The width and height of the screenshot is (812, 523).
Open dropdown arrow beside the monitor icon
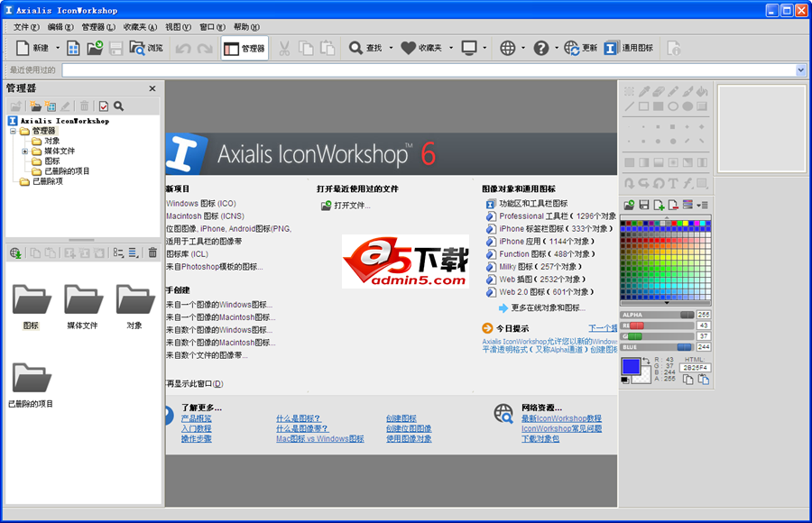pyautogui.click(x=484, y=48)
